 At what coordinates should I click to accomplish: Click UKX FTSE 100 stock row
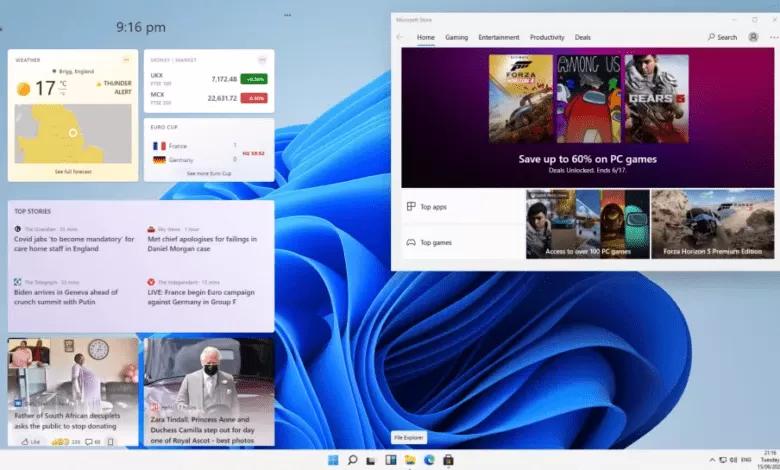point(208,79)
